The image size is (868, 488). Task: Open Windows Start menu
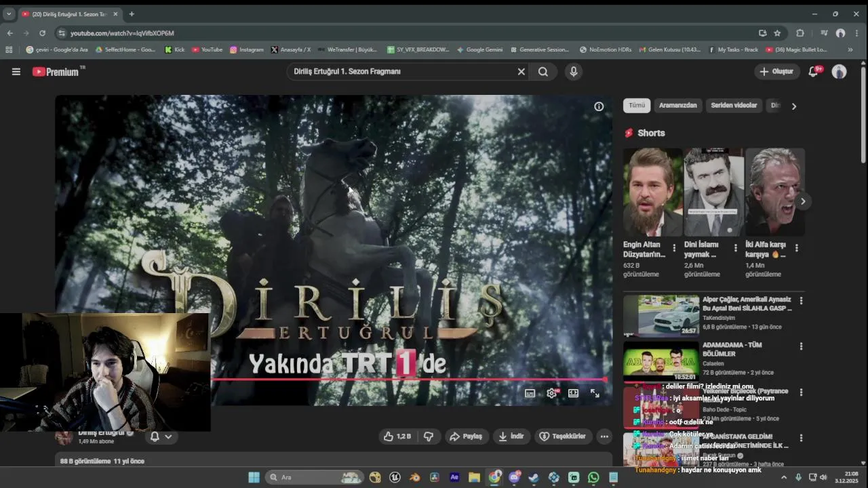(254, 477)
